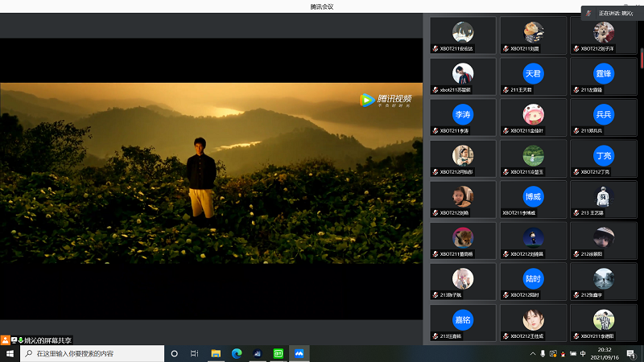
Task: Open name label XBOT211李博威
Action: click(519, 213)
